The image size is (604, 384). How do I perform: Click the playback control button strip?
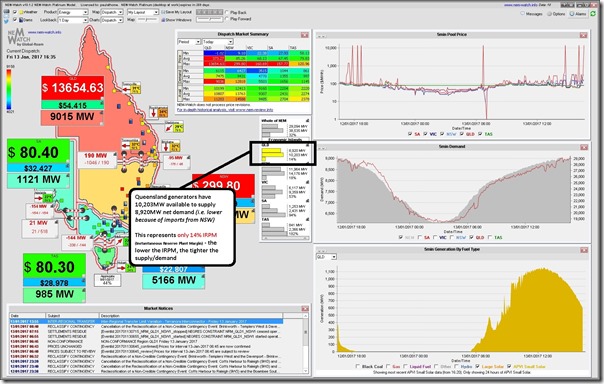click(x=209, y=12)
